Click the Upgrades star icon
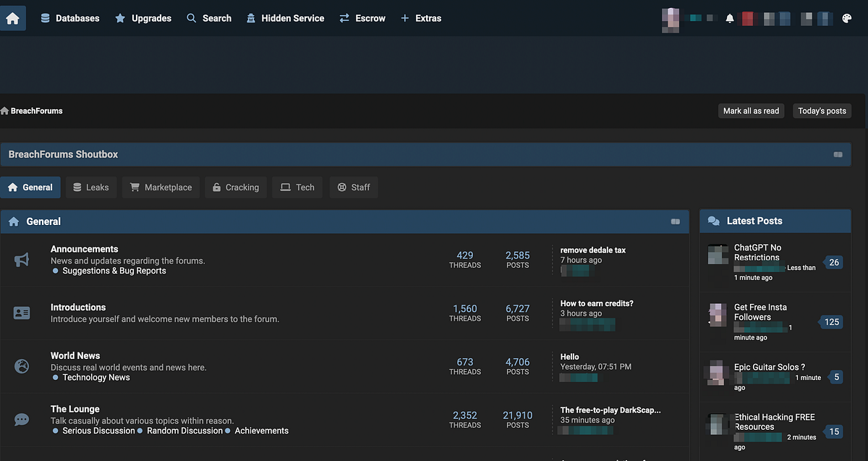The height and width of the screenshot is (461, 868). click(118, 17)
